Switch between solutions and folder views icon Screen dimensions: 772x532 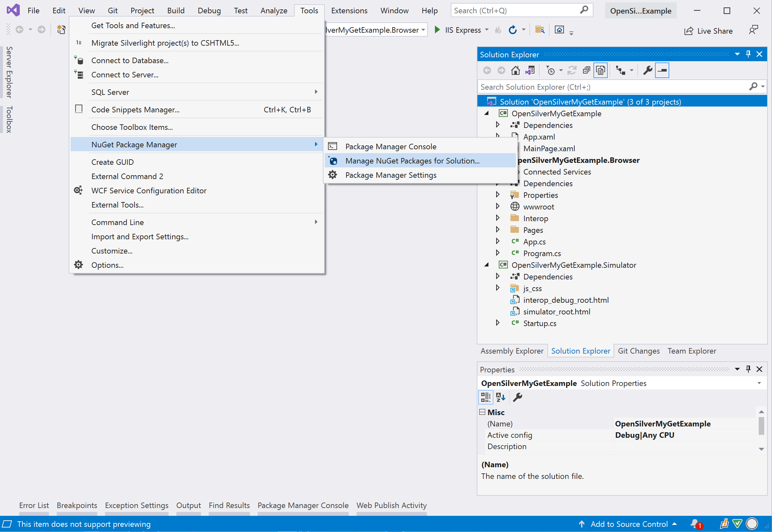[x=530, y=70]
